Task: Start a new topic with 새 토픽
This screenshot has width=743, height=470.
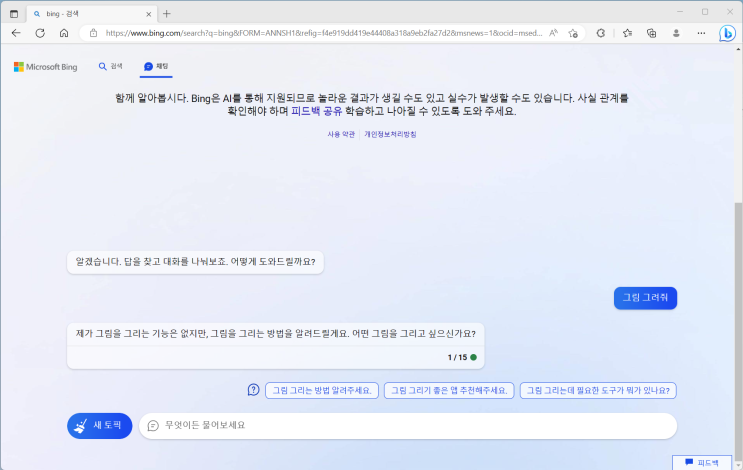Action: coord(100,425)
